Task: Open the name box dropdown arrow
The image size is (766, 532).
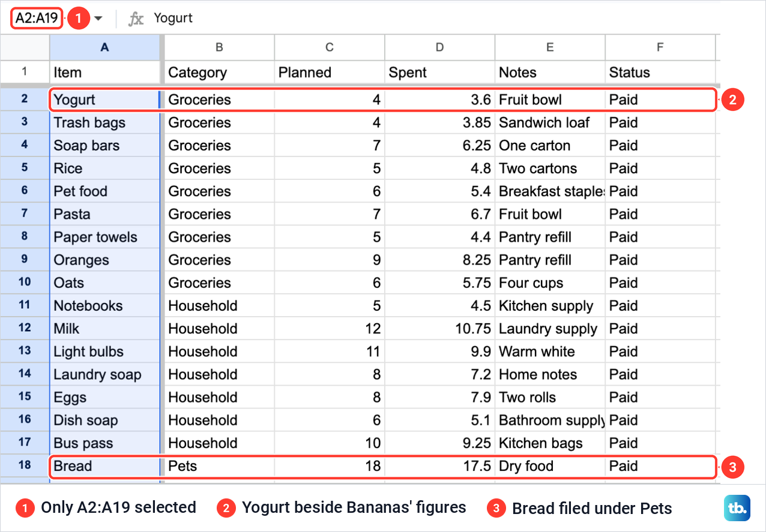Action: coord(98,19)
